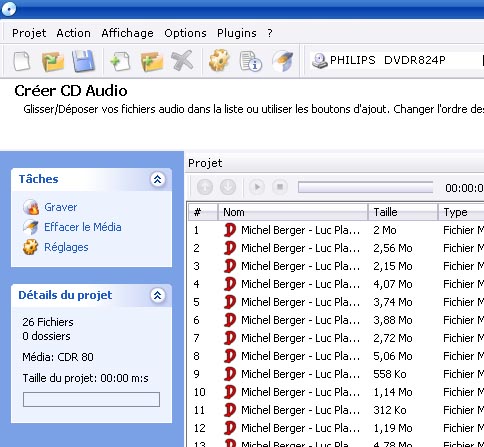Collapse the Tâches panel
This screenshot has height=447, width=484.
[x=157, y=179]
